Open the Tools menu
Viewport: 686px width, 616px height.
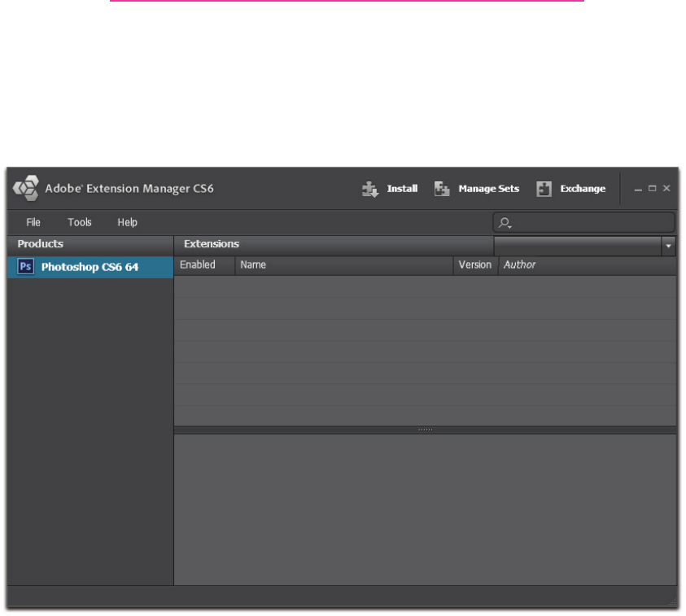click(x=80, y=222)
